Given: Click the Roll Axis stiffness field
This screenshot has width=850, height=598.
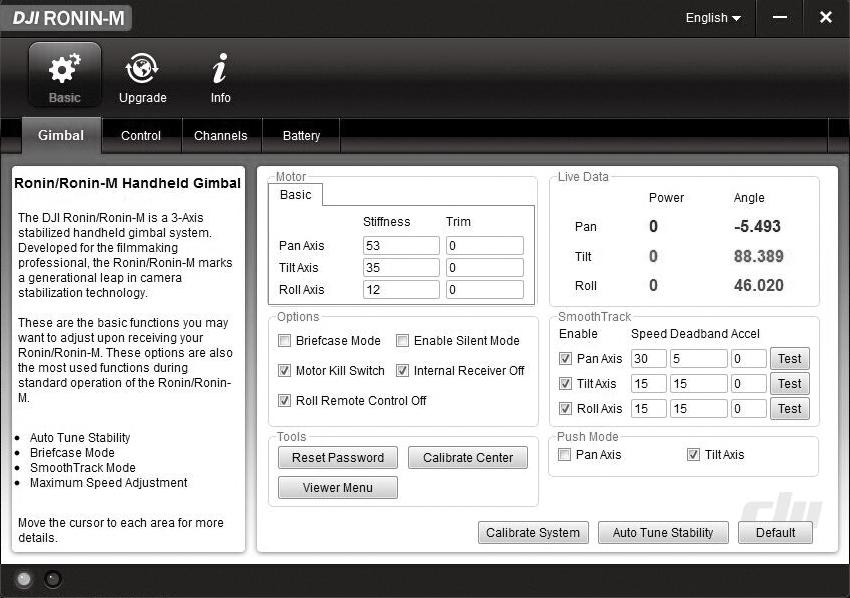Looking at the screenshot, I should (x=401, y=290).
